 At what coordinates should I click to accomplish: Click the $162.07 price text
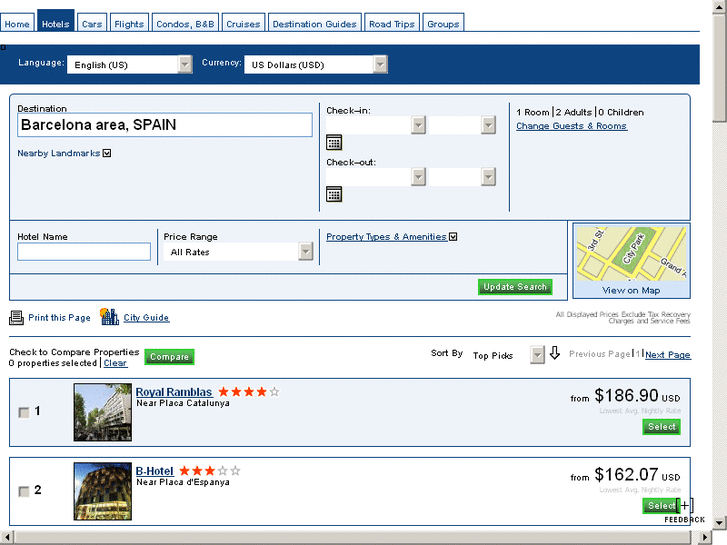626,474
